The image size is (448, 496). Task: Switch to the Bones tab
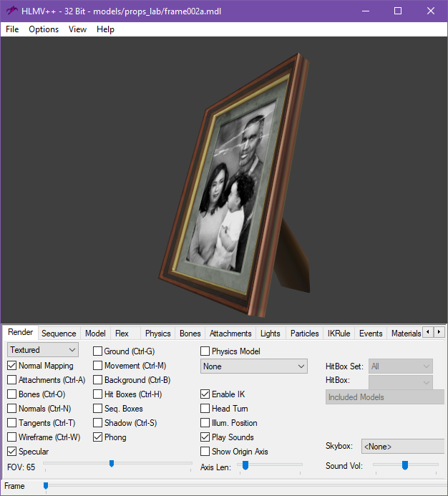pyautogui.click(x=190, y=334)
